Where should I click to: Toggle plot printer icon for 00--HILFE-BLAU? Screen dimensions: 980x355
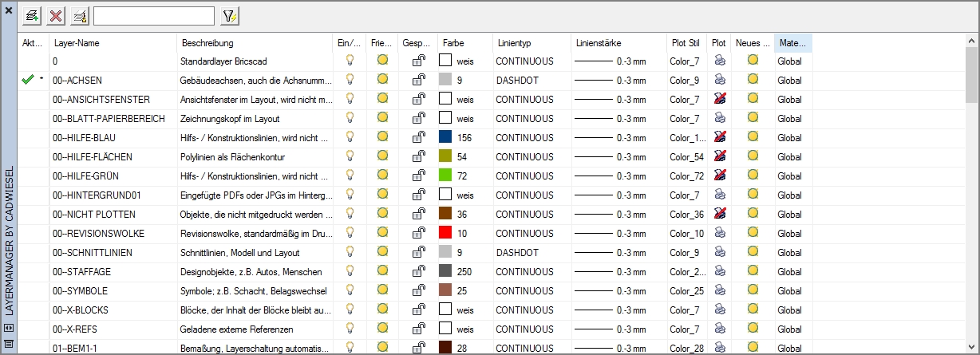(x=720, y=137)
